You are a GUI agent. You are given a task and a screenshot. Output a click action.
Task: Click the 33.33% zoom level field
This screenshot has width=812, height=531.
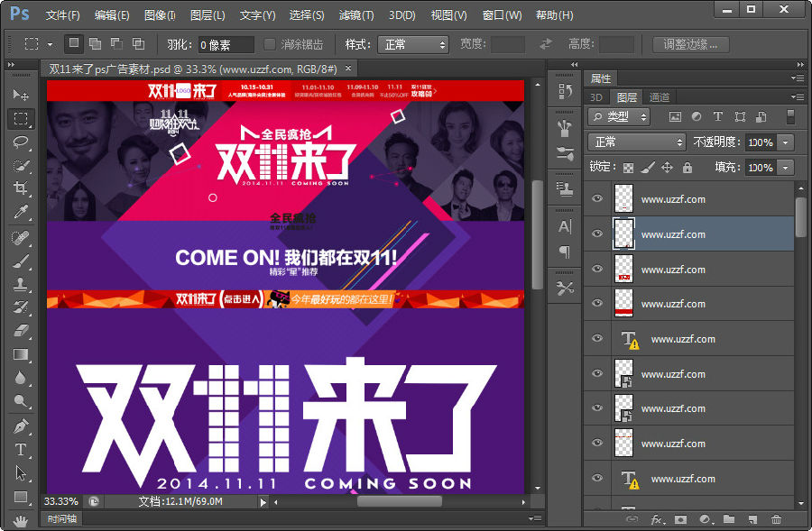click(61, 501)
